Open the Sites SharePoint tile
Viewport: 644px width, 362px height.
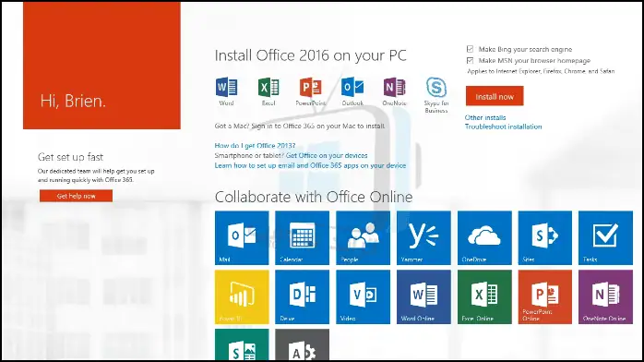click(544, 238)
